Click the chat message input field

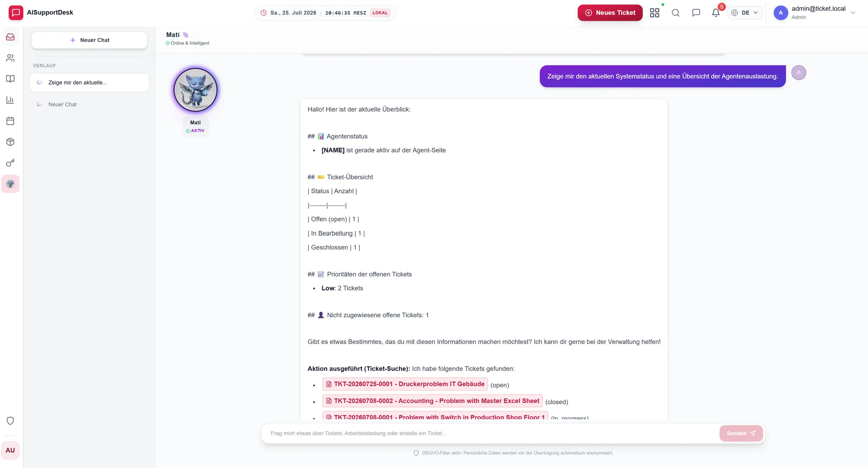coord(491,433)
